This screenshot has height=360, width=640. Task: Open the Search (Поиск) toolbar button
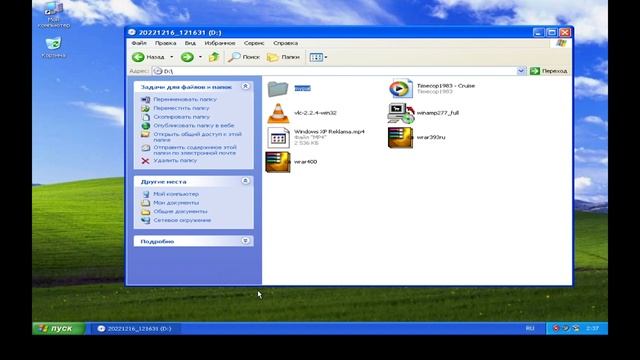click(x=244, y=57)
